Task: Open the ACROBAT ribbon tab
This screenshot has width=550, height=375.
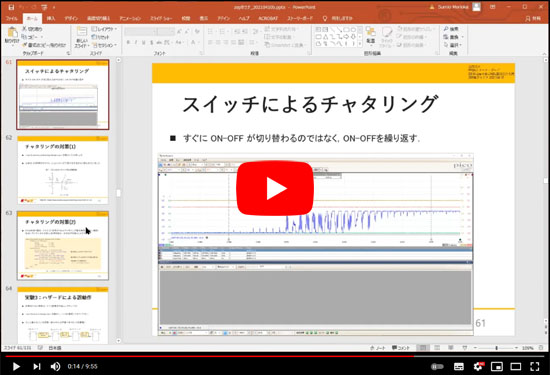Action: pos(268,18)
